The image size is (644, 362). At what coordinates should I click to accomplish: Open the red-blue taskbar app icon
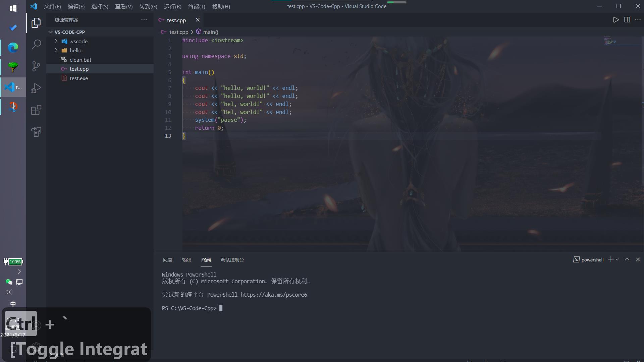tap(13, 107)
